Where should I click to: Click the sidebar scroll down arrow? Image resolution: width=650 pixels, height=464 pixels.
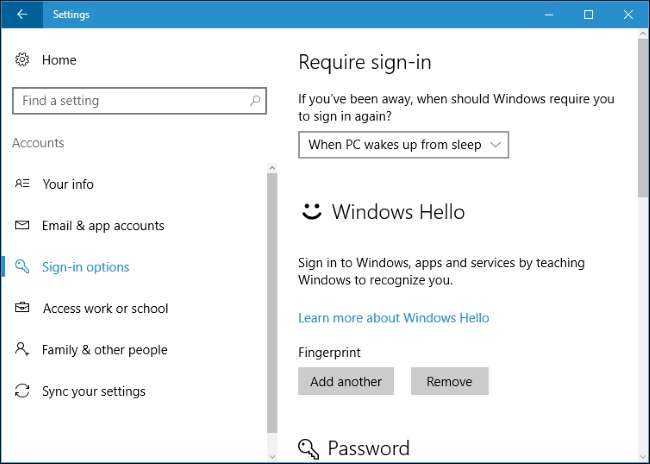[272, 456]
